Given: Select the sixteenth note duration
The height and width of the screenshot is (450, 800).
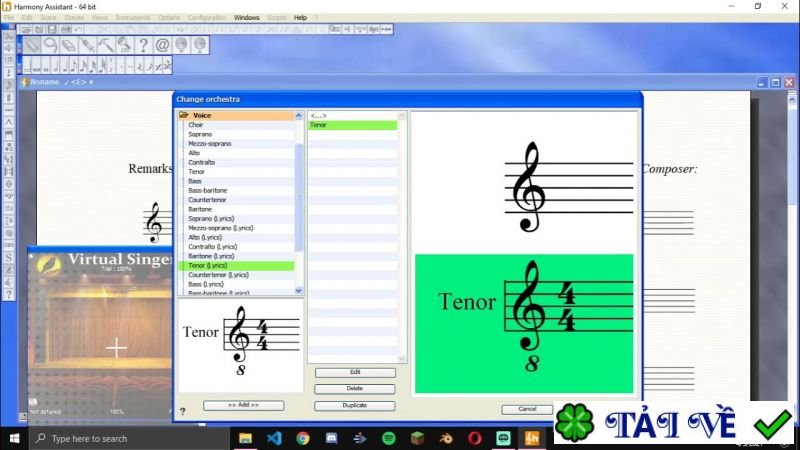Looking at the screenshot, I should (x=83, y=66).
